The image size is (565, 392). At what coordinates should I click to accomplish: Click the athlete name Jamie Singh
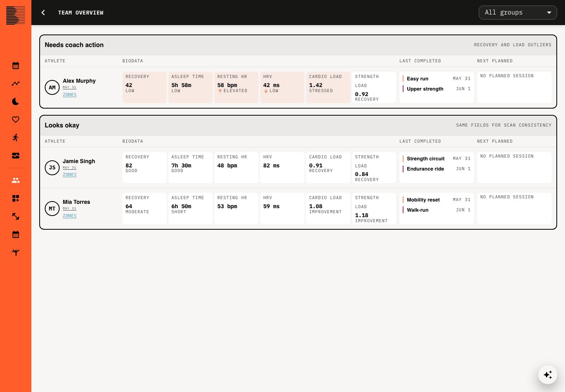79,161
